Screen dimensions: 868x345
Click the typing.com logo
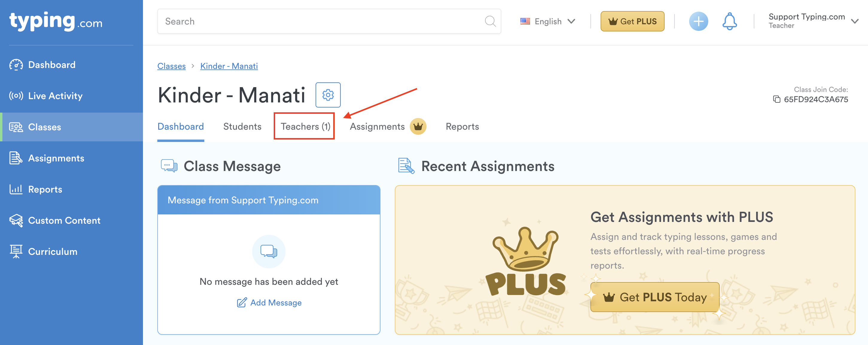tap(56, 22)
